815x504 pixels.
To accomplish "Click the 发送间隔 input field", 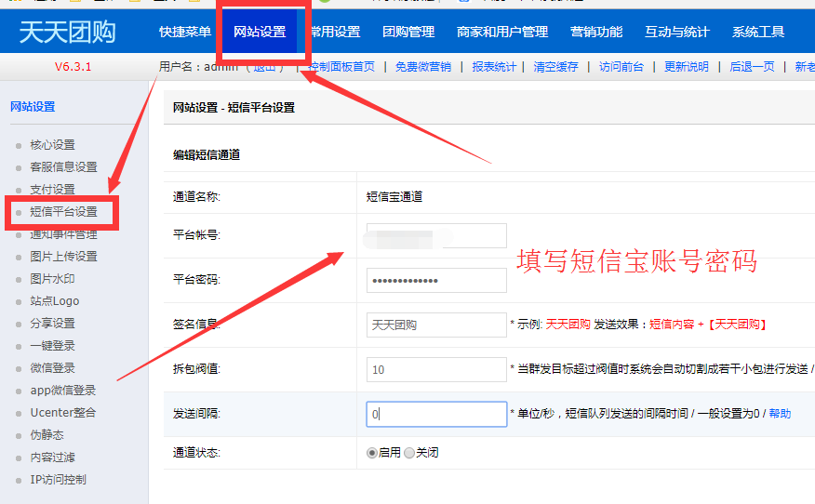I will tap(436, 415).
